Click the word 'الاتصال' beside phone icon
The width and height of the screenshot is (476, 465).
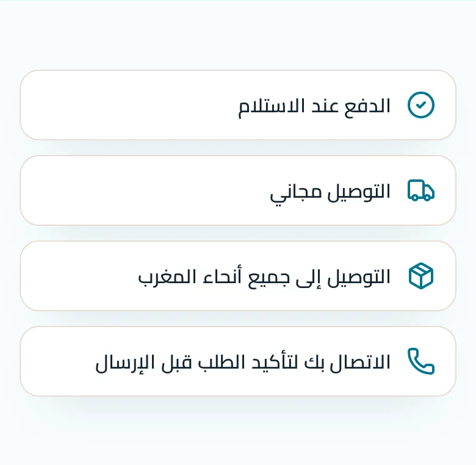tap(360, 363)
